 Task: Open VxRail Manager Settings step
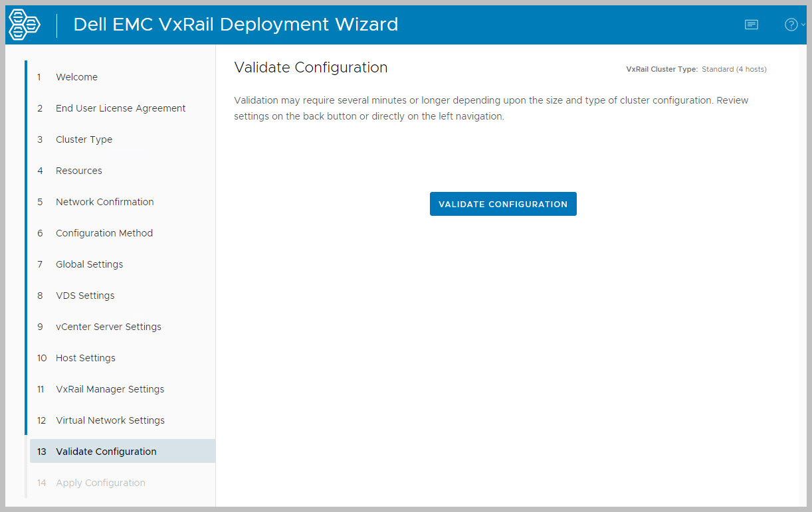[110, 389]
